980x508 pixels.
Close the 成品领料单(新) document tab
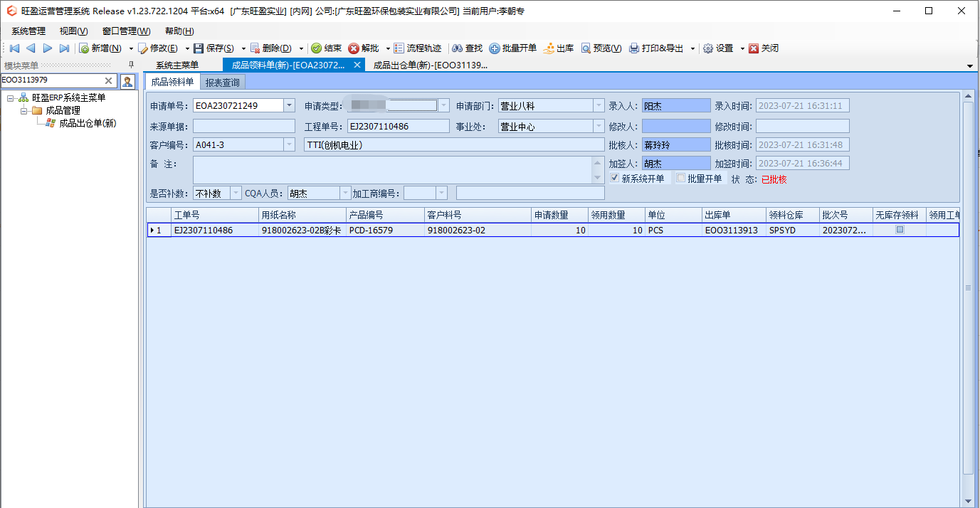[x=357, y=65]
